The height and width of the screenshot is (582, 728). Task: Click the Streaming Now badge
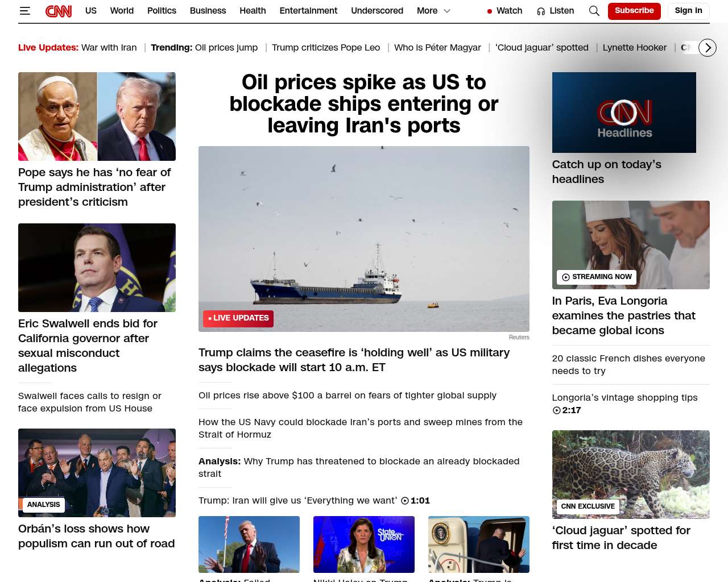tap(597, 277)
